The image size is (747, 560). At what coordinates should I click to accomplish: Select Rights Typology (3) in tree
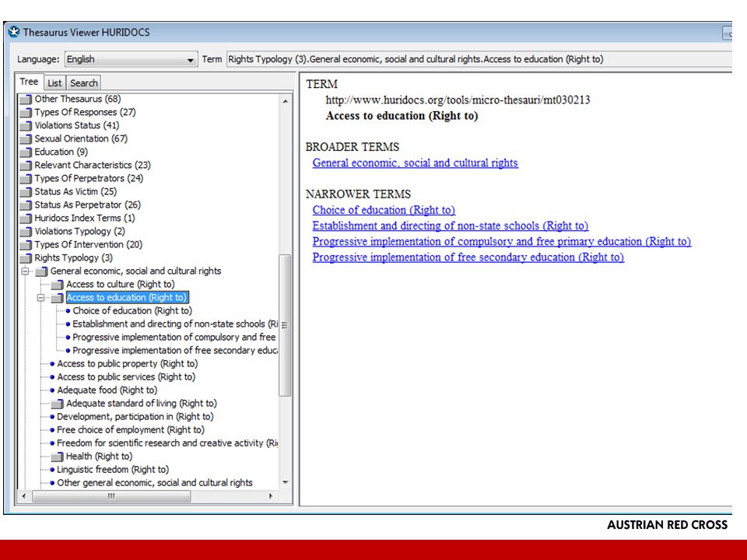[x=73, y=258]
